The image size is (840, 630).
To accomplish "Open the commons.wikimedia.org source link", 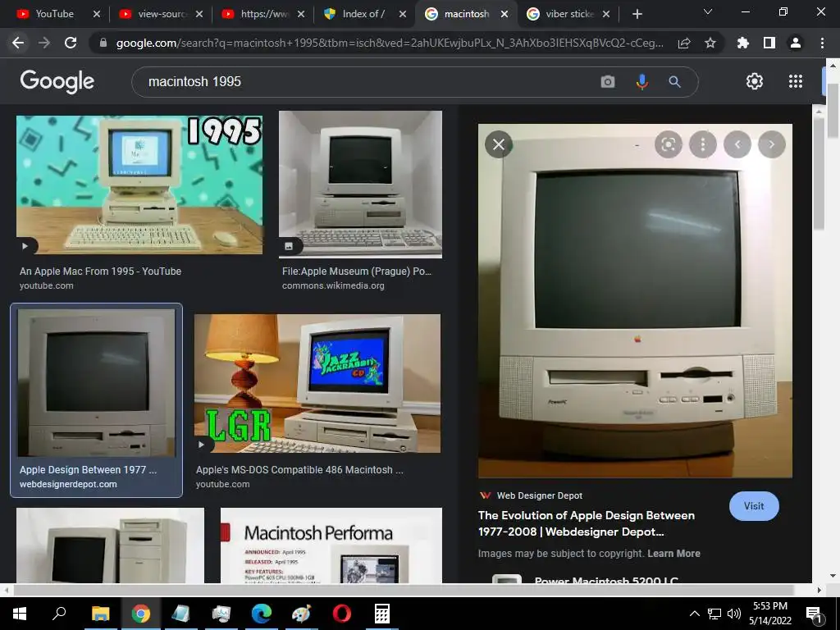I will [x=333, y=285].
